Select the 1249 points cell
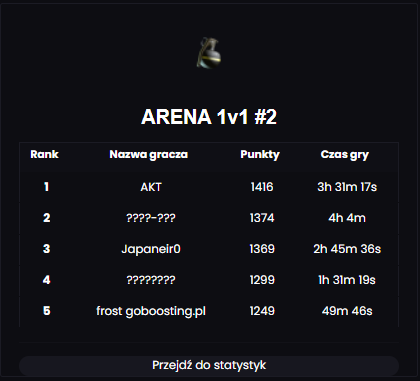 tap(262, 311)
